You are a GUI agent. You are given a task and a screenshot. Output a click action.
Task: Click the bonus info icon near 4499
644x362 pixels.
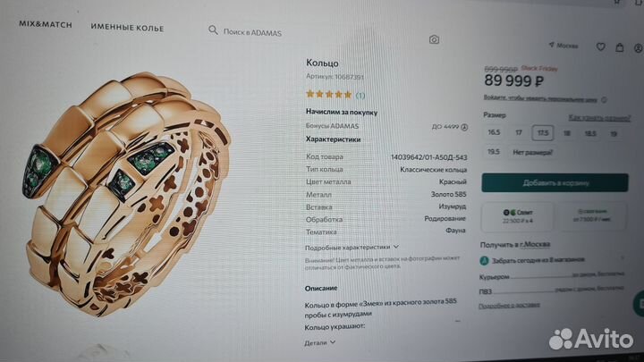pos(464,127)
